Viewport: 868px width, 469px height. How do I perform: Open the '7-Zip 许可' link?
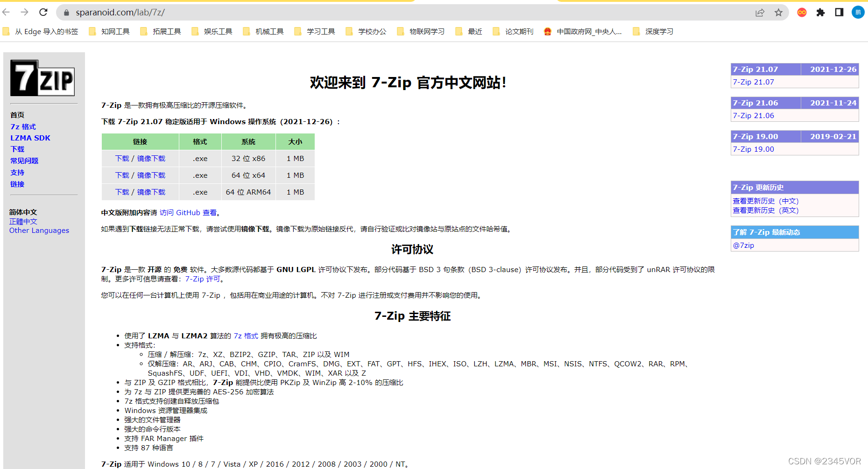(x=203, y=279)
